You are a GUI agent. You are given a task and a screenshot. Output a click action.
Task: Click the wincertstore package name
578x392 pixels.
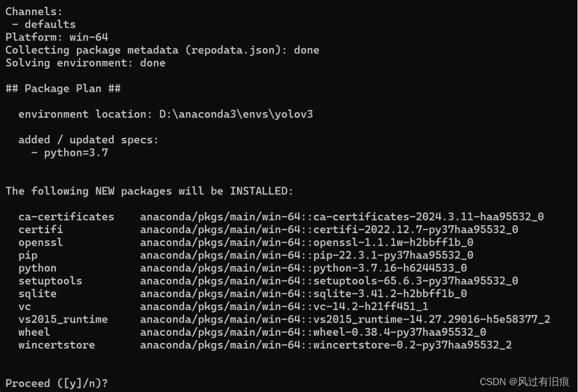[x=57, y=345]
